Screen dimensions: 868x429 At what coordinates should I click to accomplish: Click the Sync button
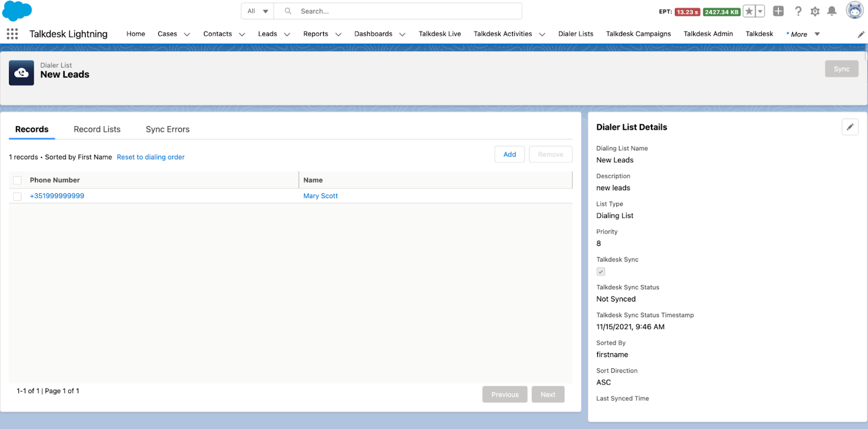[841, 69]
